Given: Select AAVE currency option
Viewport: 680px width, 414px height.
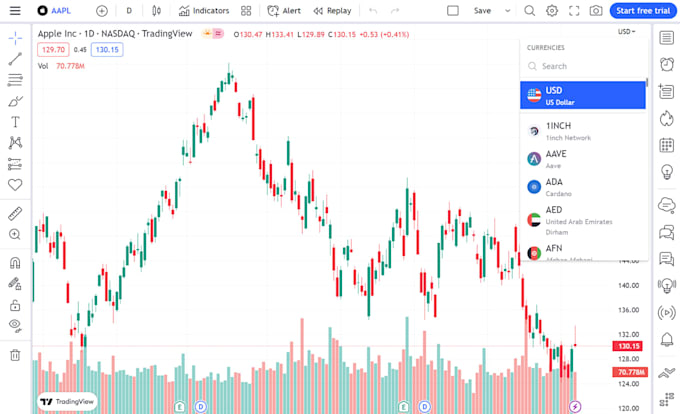Looking at the screenshot, I should pyautogui.click(x=583, y=159).
